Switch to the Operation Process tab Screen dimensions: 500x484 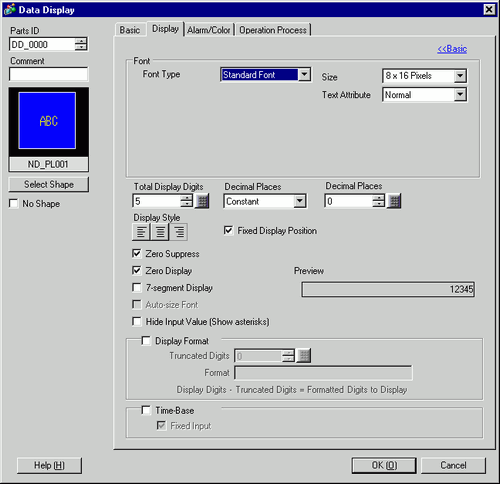273,30
